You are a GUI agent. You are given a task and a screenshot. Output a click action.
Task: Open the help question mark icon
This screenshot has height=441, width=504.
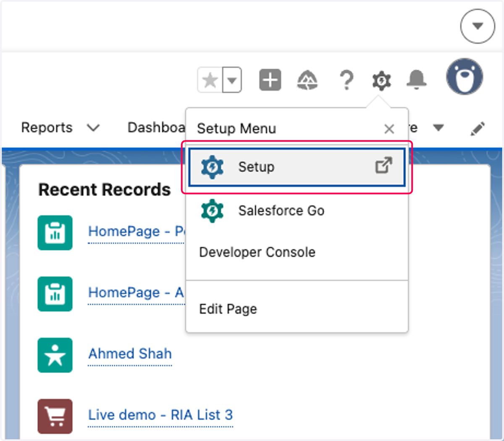(x=346, y=80)
